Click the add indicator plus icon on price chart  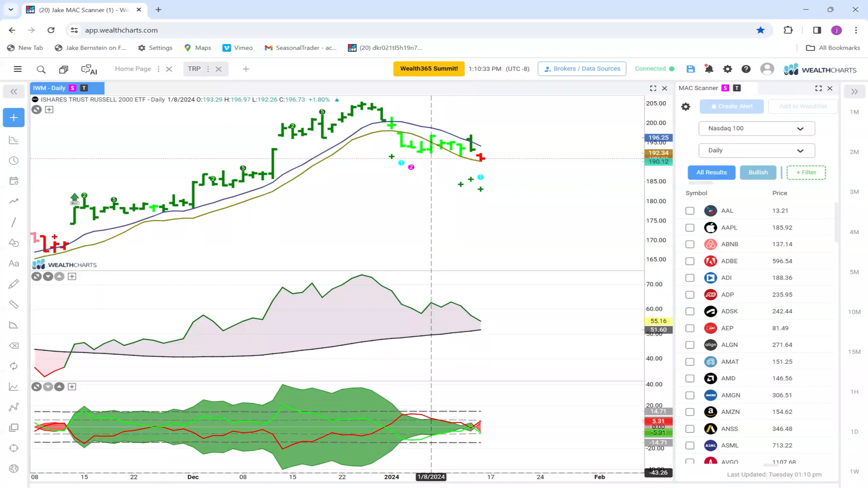click(49, 110)
